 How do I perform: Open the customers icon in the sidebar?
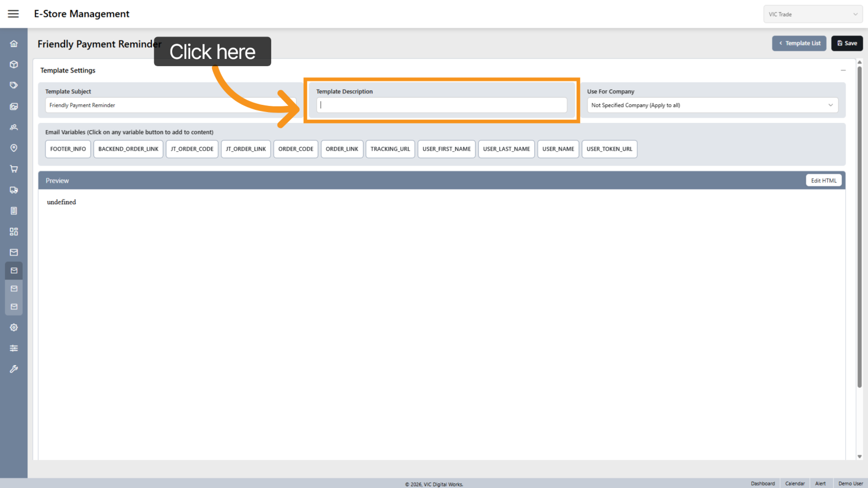[13, 127]
